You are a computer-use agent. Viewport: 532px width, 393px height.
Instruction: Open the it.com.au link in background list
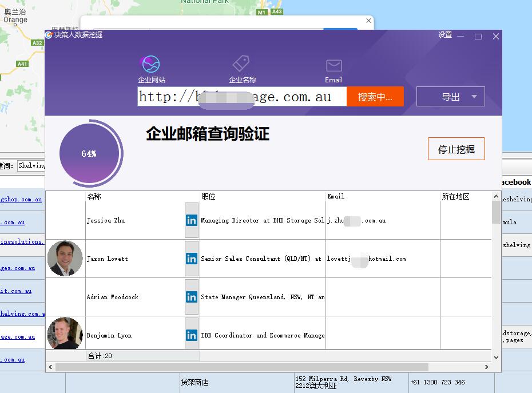click(x=15, y=291)
